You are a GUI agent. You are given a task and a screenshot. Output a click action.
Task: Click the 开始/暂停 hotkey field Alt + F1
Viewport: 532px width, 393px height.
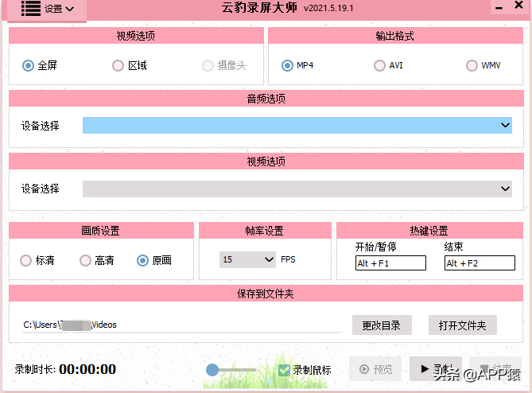coord(390,263)
